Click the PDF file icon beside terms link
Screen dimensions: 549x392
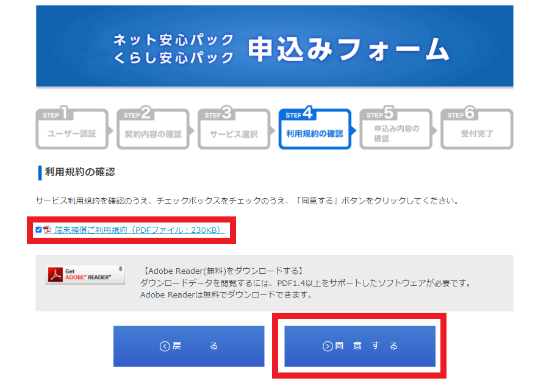(47, 230)
